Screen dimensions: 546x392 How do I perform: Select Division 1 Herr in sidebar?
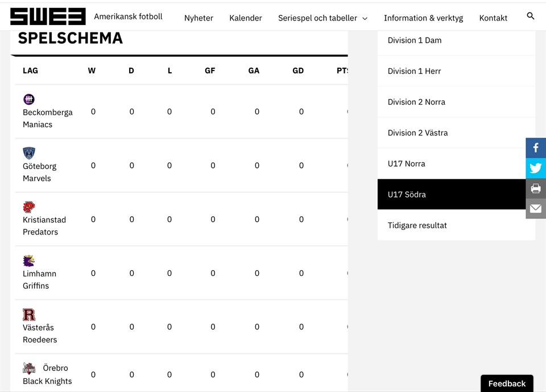point(415,71)
